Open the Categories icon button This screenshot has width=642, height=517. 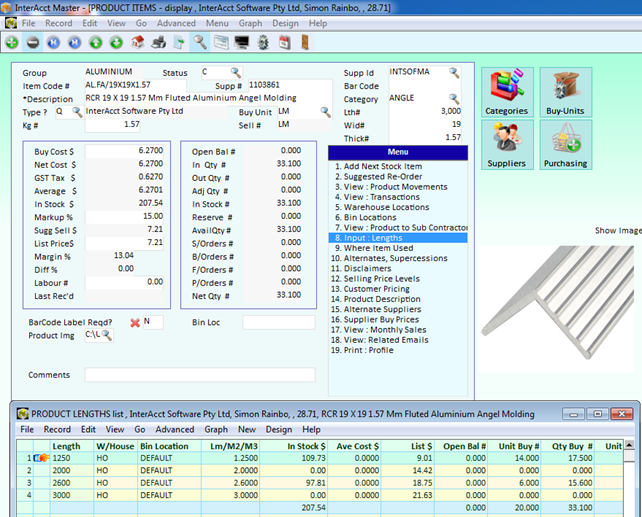point(507,92)
